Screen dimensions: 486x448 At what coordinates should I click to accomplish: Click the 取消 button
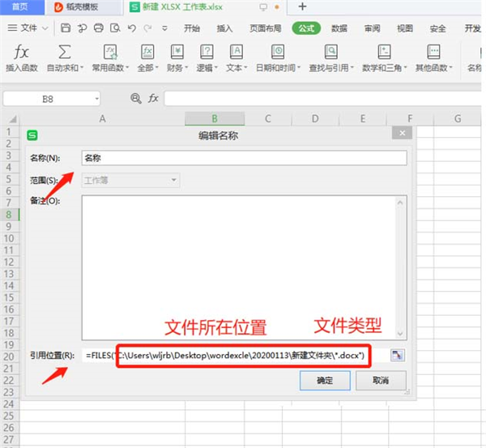point(380,379)
